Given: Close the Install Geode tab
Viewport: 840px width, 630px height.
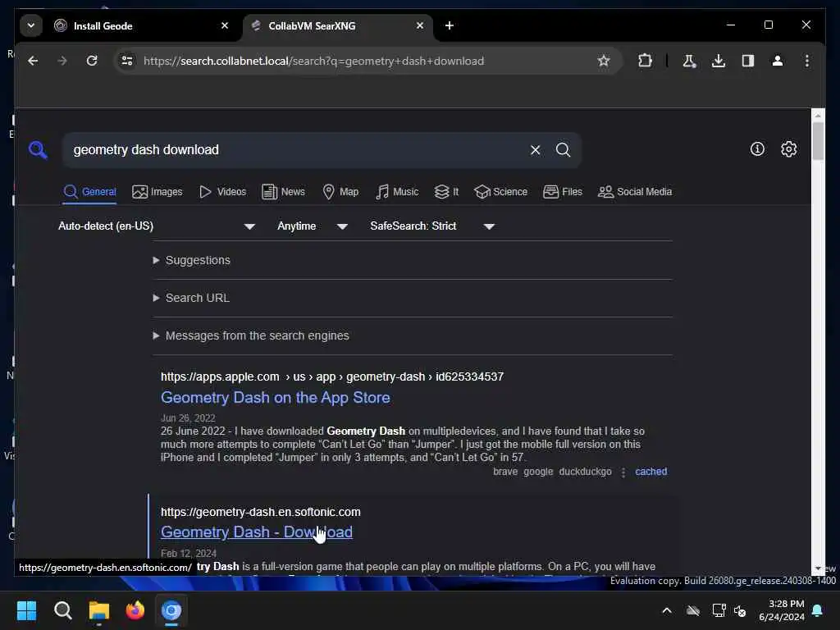Looking at the screenshot, I should (x=225, y=25).
